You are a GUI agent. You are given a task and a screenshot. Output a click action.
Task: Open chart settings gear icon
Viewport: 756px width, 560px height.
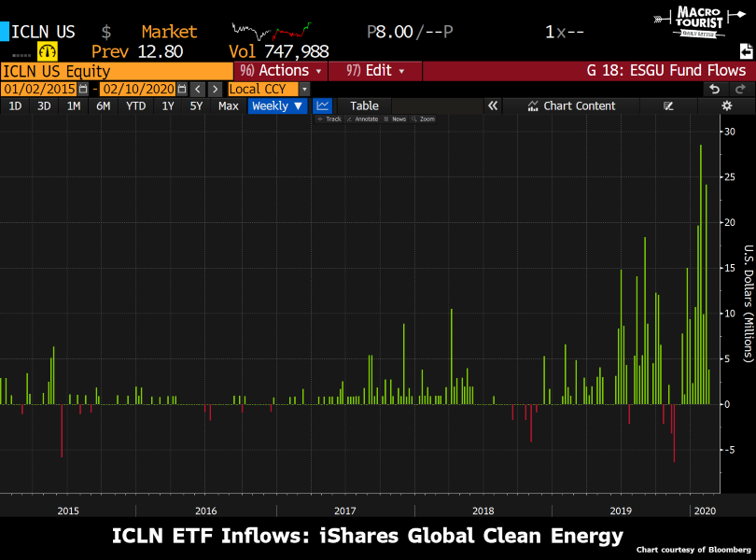(x=726, y=105)
